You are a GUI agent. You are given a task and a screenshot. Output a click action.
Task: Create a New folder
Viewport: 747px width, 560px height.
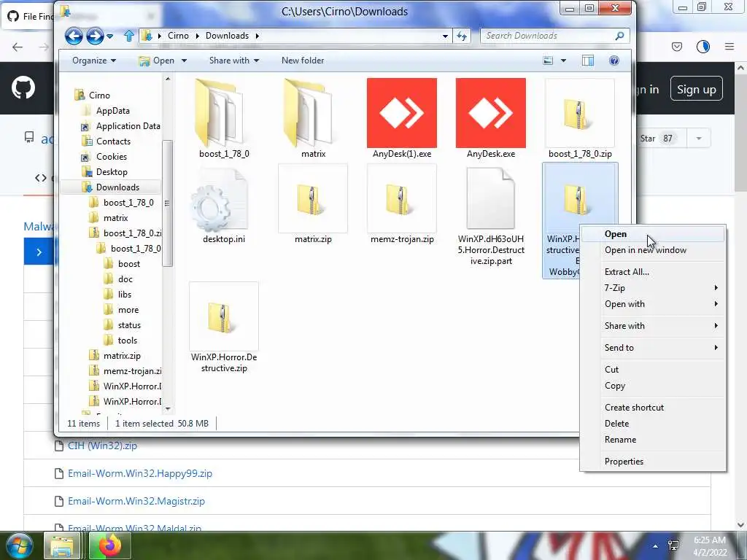point(303,61)
